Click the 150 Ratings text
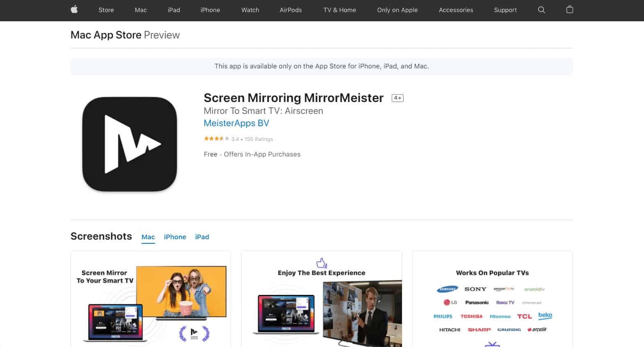This screenshot has height=347, width=644. (x=259, y=139)
